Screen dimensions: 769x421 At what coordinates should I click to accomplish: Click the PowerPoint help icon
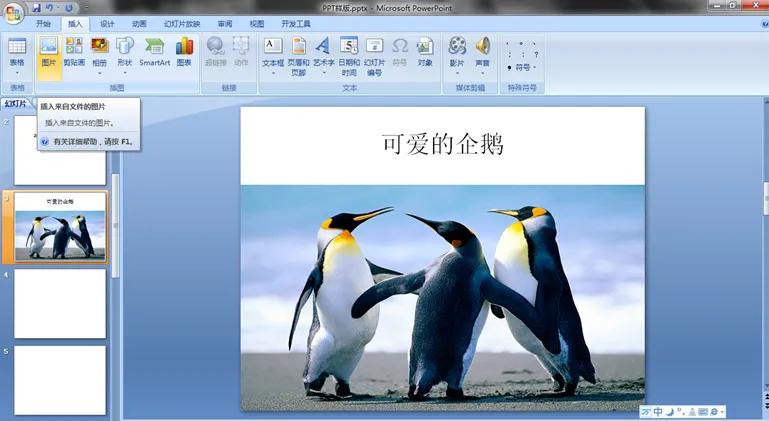pos(765,24)
